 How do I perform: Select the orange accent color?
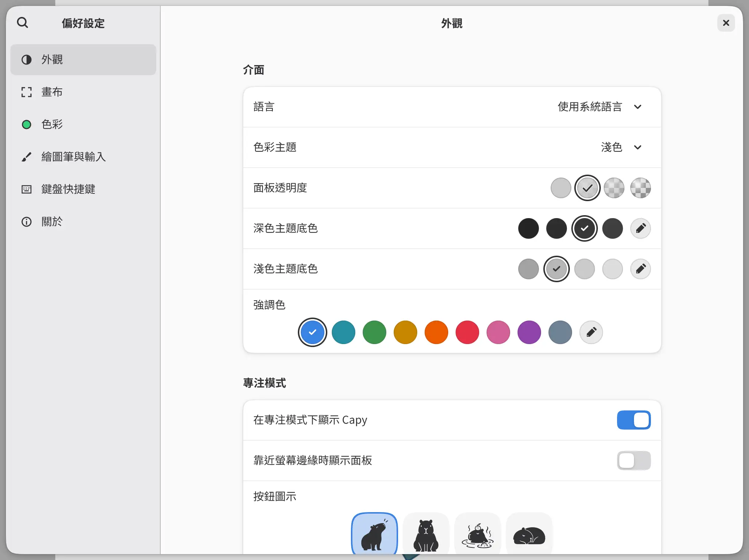point(436,332)
